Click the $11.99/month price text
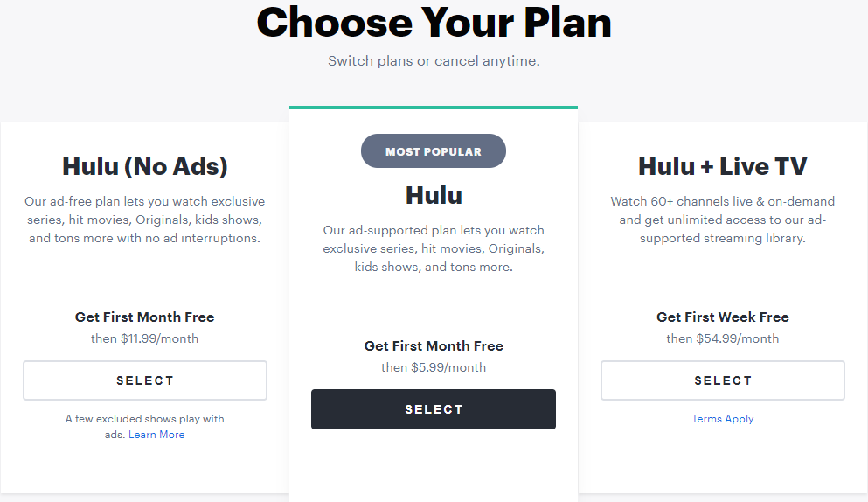This screenshot has height=502, width=868. click(145, 338)
